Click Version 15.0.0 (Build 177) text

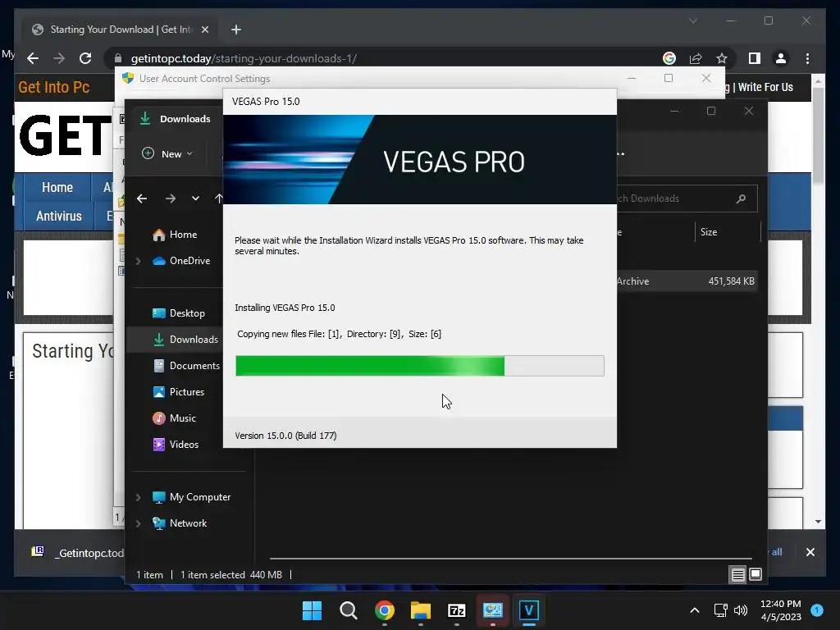coord(285,436)
